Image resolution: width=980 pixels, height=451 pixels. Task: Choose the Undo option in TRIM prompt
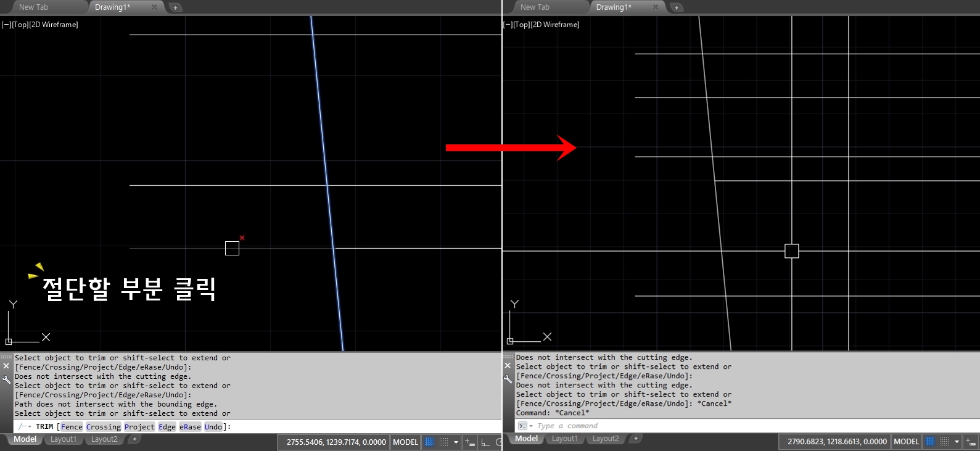tap(213, 427)
